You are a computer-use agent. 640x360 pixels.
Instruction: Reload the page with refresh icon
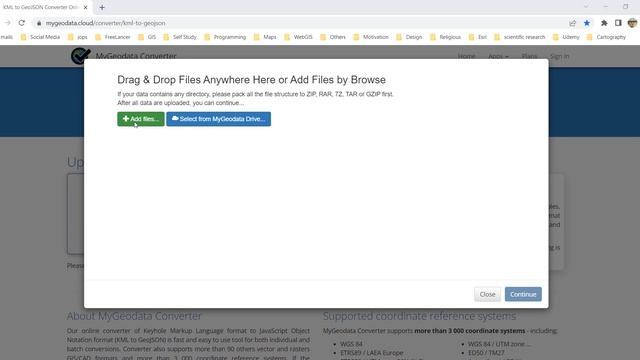click(22, 23)
